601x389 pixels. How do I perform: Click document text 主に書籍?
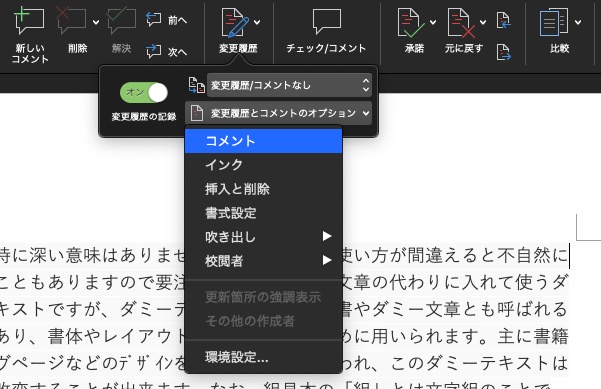pos(533,336)
